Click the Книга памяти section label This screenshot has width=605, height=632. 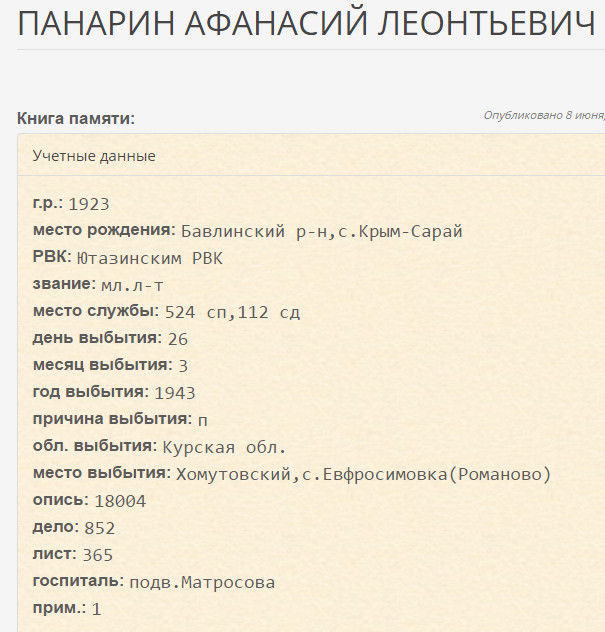[x=76, y=119]
